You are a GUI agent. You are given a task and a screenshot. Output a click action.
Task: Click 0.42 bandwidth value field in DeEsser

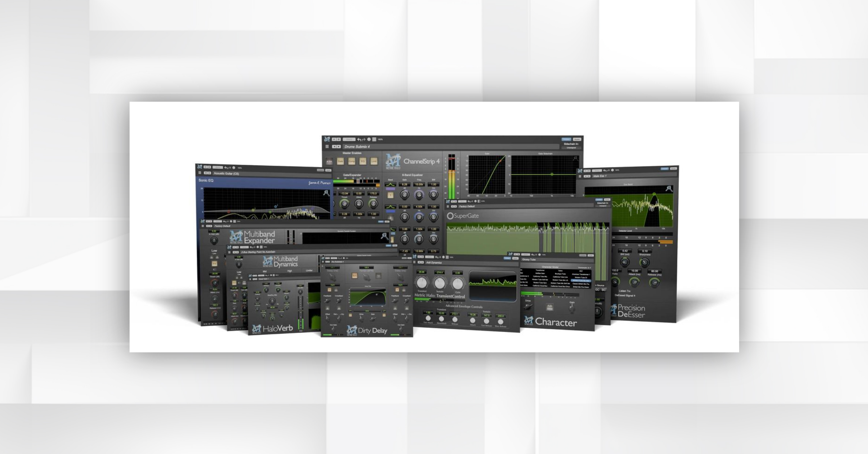(625, 251)
